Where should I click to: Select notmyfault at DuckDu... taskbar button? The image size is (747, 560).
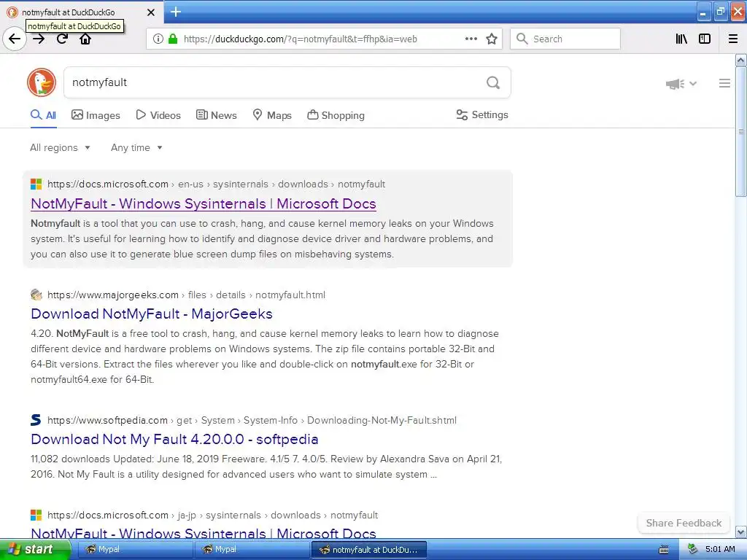[368, 550]
